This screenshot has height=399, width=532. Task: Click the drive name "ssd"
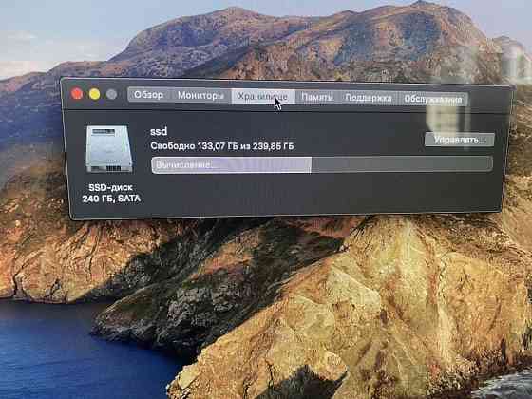point(159,131)
